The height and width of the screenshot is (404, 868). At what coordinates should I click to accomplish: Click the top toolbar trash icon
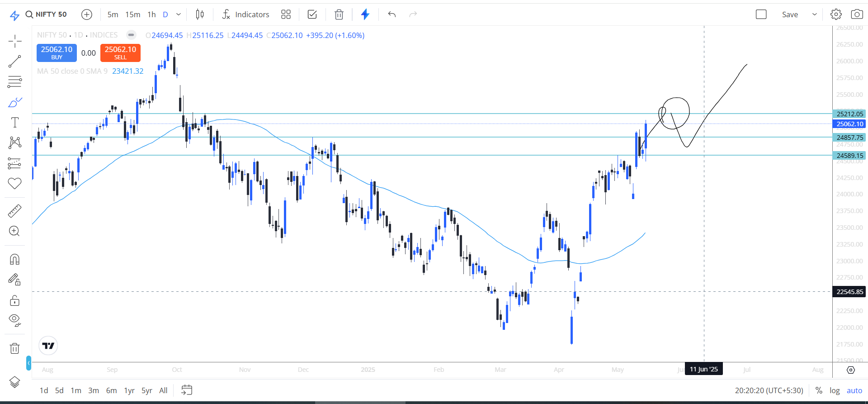tap(339, 14)
